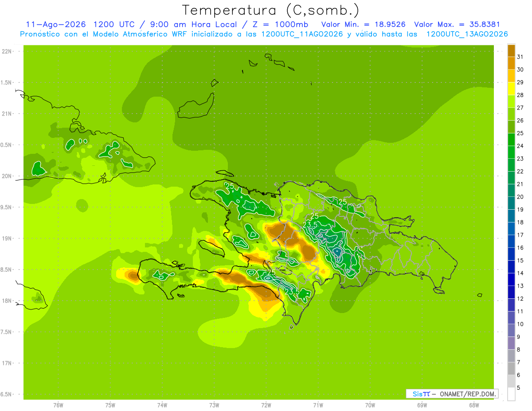Select the date text "11-Ago-2026"
Screen dimensions: 532x411
[x=56, y=24]
